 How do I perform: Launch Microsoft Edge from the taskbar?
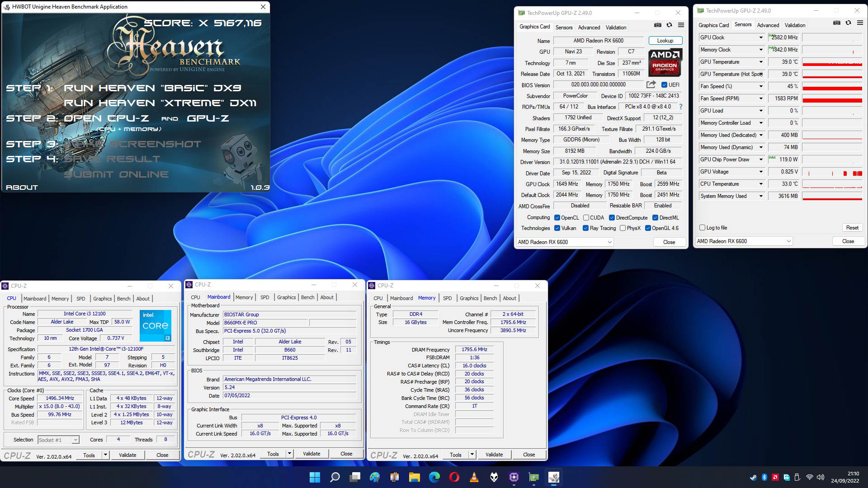[x=434, y=477]
